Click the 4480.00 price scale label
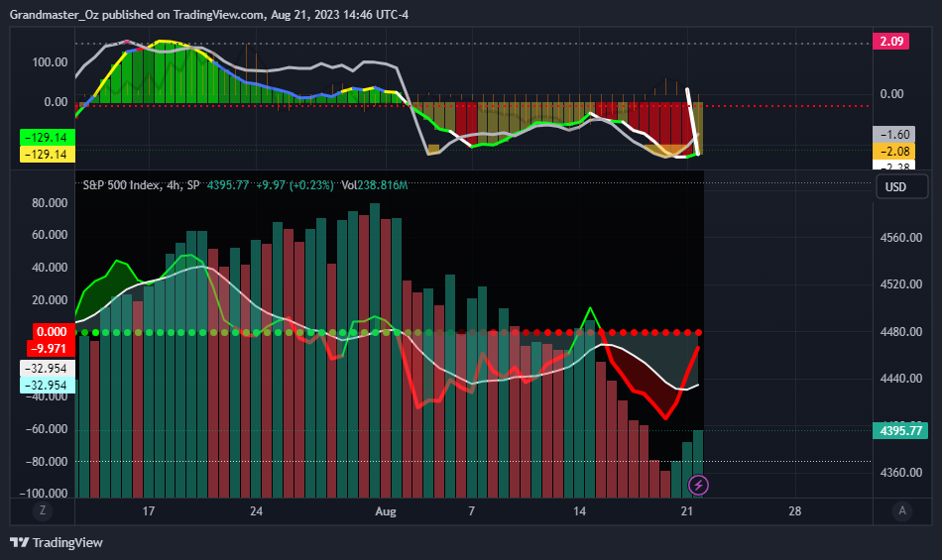 coord(900,332)
